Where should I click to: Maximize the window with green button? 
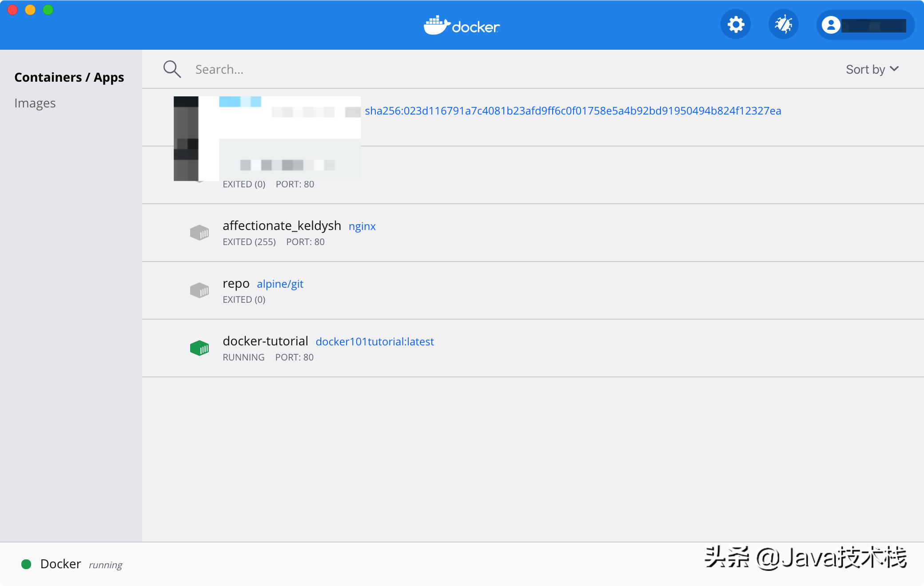(x=48, y=10)
